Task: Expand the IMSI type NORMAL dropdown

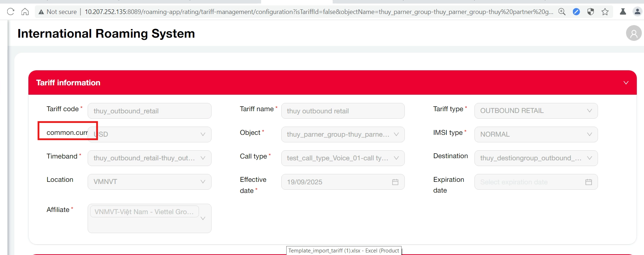Action: pyautogui.click(x=536, y=134)
